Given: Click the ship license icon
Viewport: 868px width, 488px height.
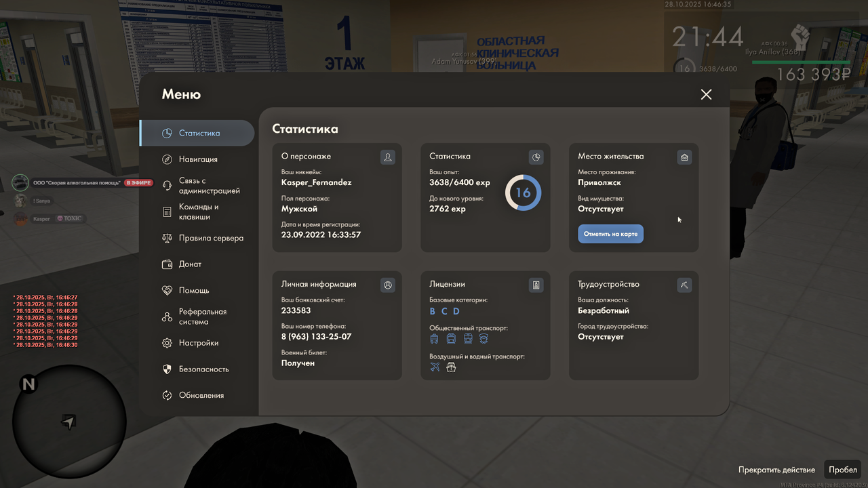Looking at the screenshot, I should tap(451, 367).
